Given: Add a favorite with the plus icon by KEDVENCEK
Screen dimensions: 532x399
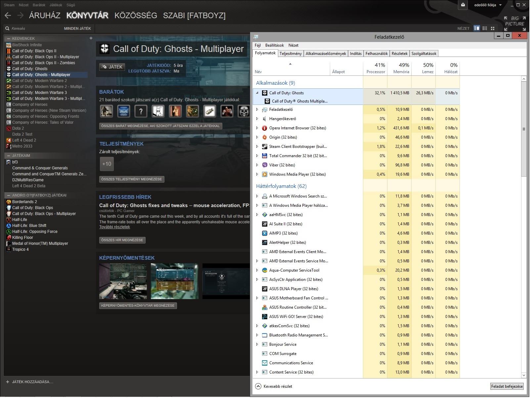Looking at the screenshot, I should click(91, 38).
